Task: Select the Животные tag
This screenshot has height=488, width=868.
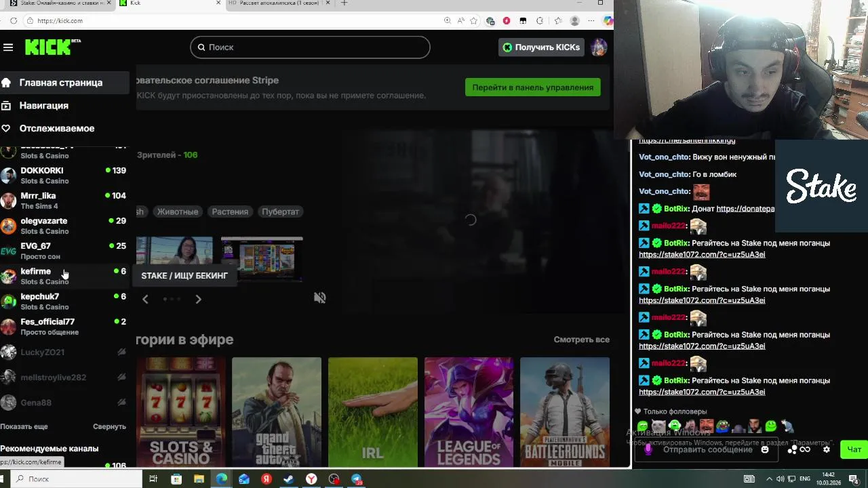Action: pyautogui.click(x=178, y=211)
